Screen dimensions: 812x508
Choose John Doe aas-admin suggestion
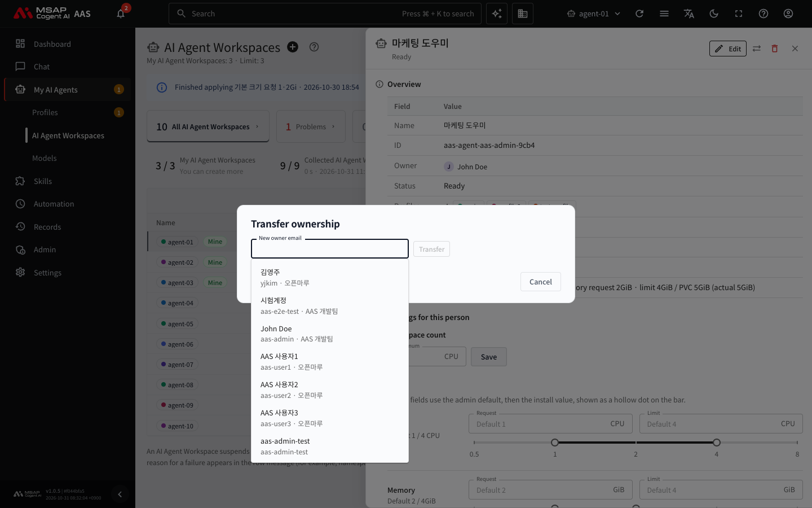pos(330,334)
